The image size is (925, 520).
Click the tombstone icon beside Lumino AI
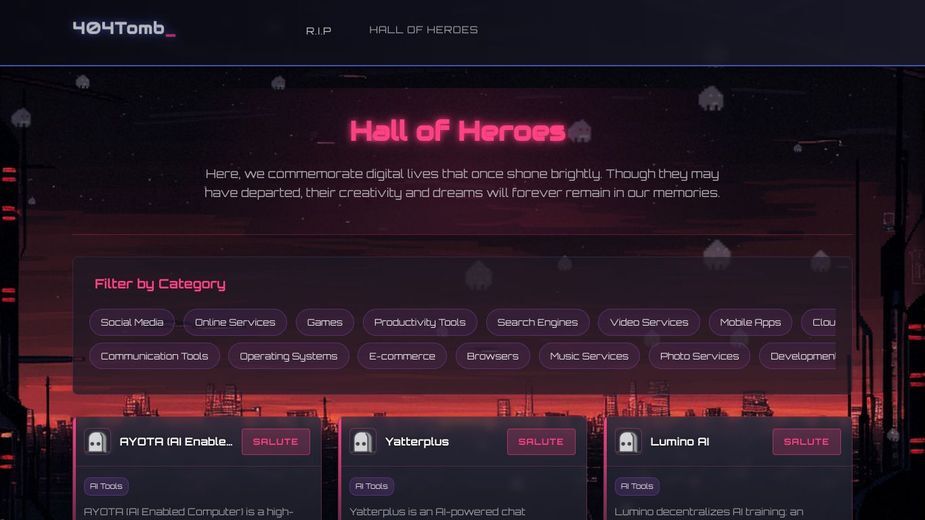click(x=628, y=441)
